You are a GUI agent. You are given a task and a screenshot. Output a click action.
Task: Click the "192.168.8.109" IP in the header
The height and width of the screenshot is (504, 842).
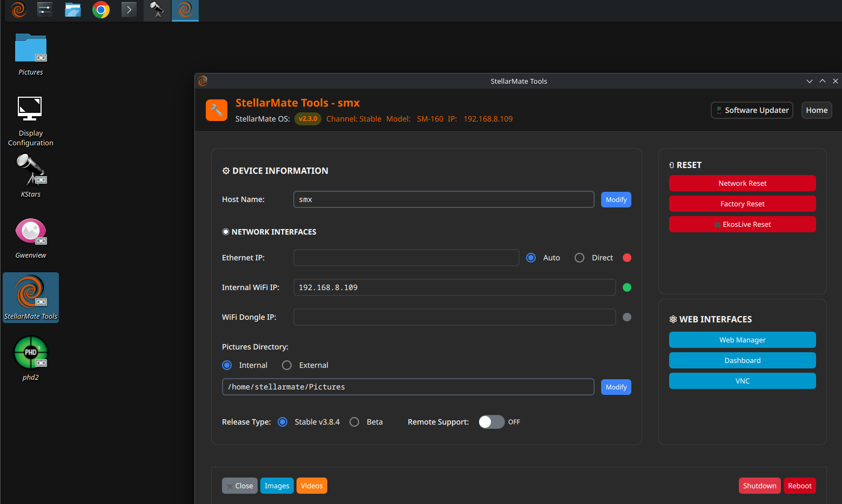pyautogui.click(x=488, y=119)
